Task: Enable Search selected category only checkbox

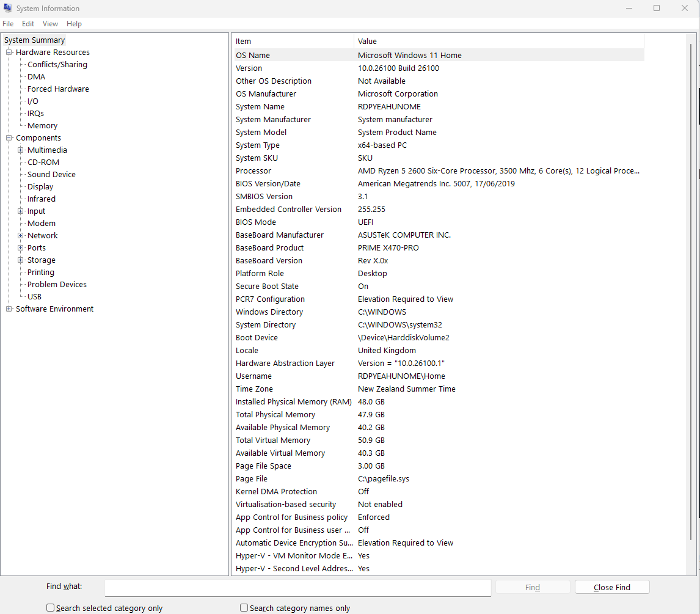Action: pos(51,608)
